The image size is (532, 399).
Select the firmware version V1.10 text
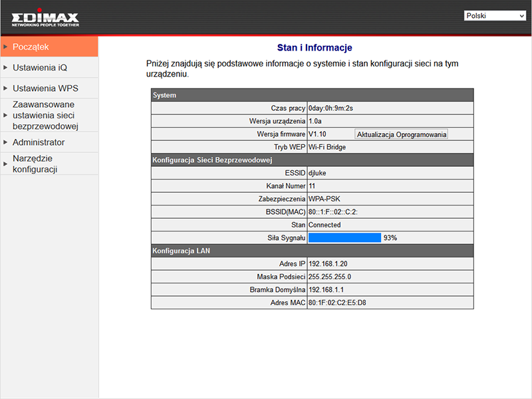[317, 134]
